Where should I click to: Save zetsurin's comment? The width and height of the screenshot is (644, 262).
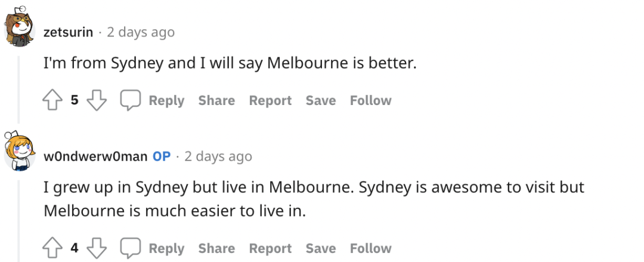pyautogui.click(x=321, y=100)
